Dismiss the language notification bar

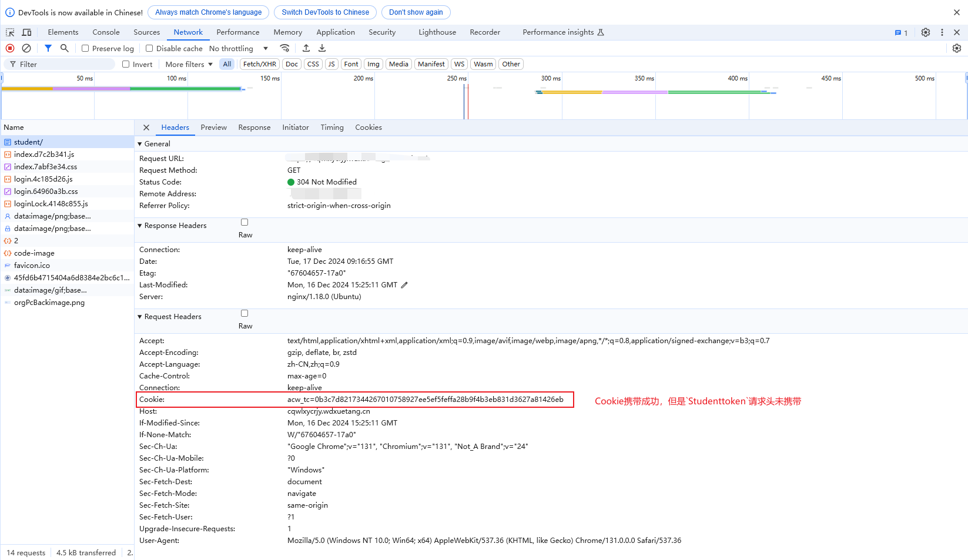coord(957,12)
